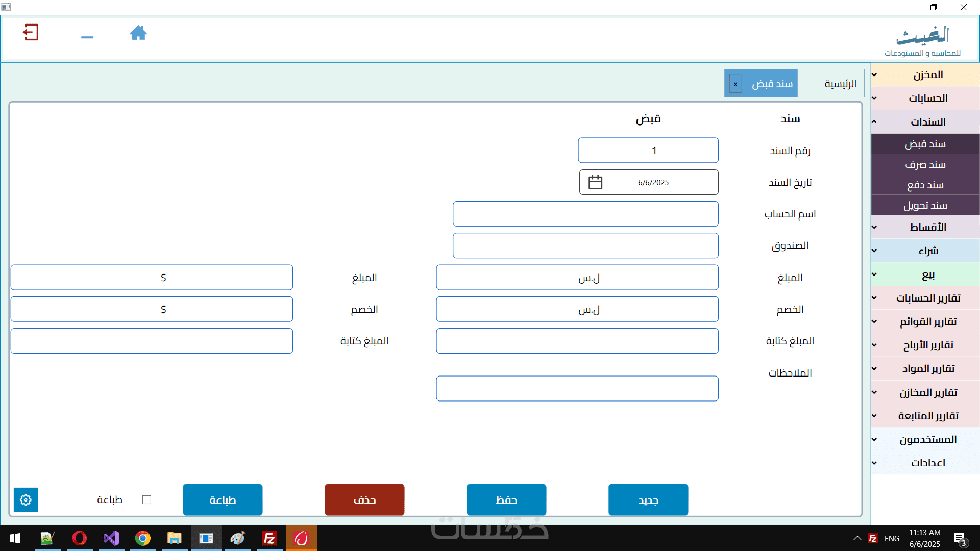Click the blue home icon

tap(138, 33)
